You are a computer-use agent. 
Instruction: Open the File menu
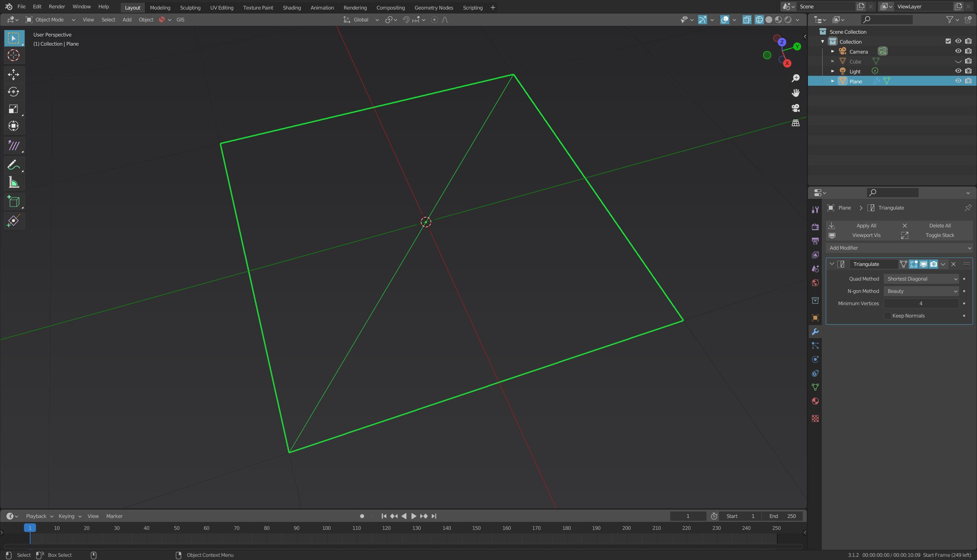pos(21,7)
